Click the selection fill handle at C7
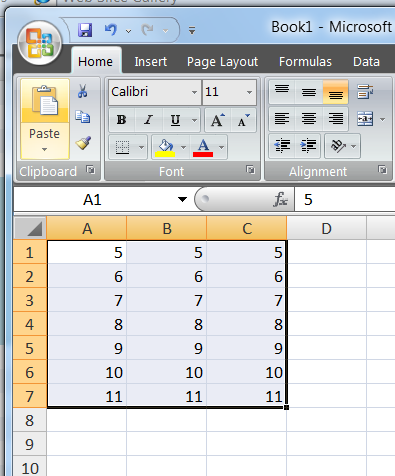This screenshot has height=476, width=395. click(287, 407)
